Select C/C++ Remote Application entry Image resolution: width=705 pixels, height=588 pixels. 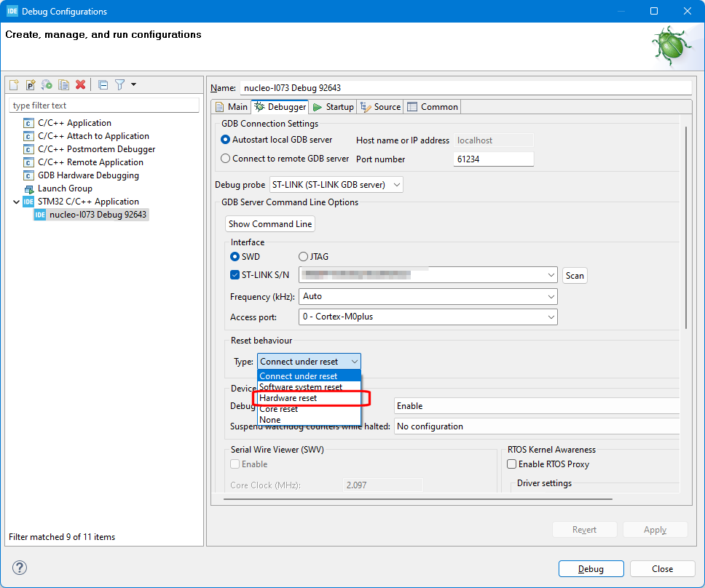click(x=90, y=162)
